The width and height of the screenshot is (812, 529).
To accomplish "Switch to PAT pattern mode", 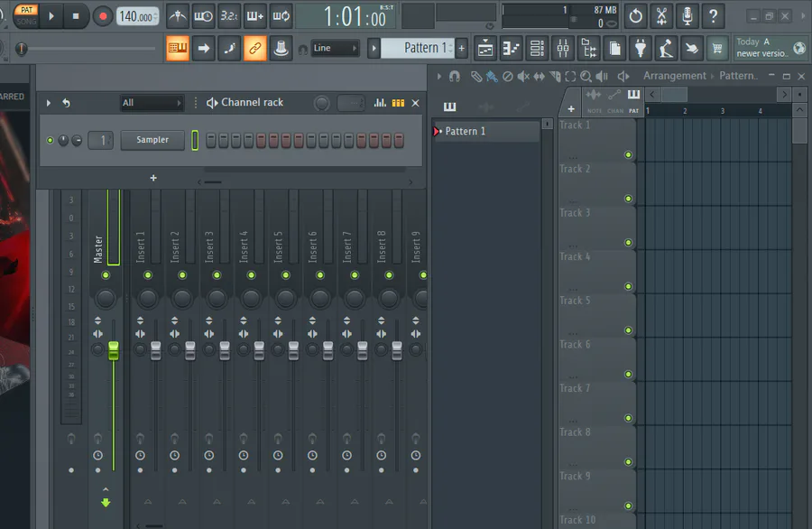I will coord(26,10).
